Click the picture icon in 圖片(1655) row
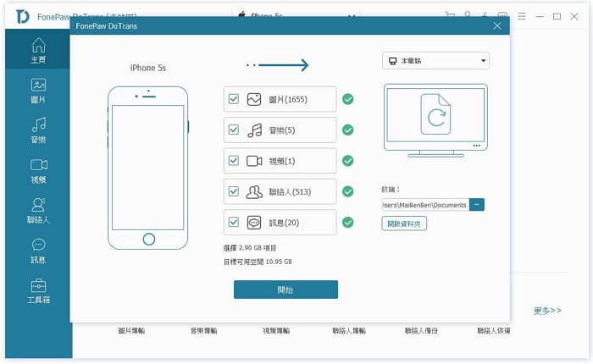 254,99
